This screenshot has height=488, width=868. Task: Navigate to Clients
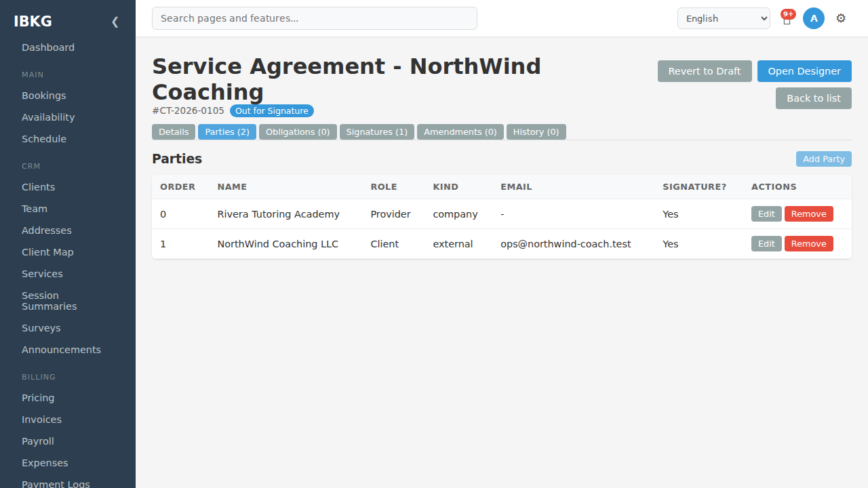[39, 187]
